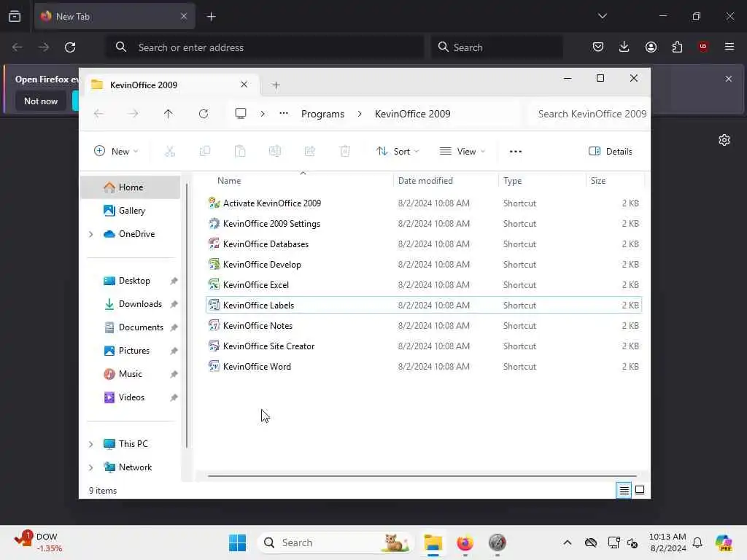Screen dimensions: 747x560
Task: Open the Sort dropdown
Action: tap(398, 152)
